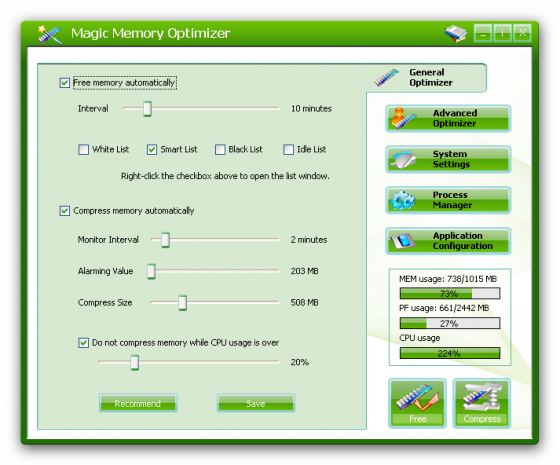The width and height of the screenshot is (560, 465).
Task: Open the System Settings section
Action: (x=448, y=159)
